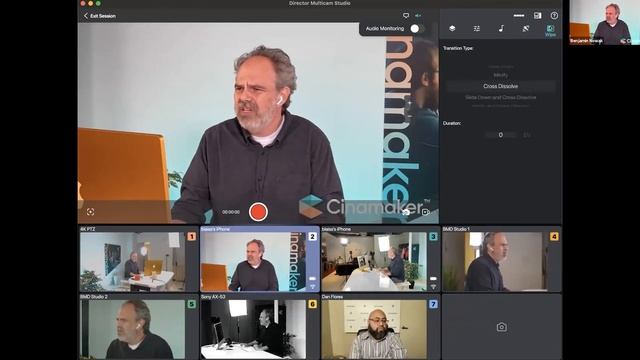Select the 4K PTZ camera thumbnail
The image size is (640, 360).
[x=132, y=262]
